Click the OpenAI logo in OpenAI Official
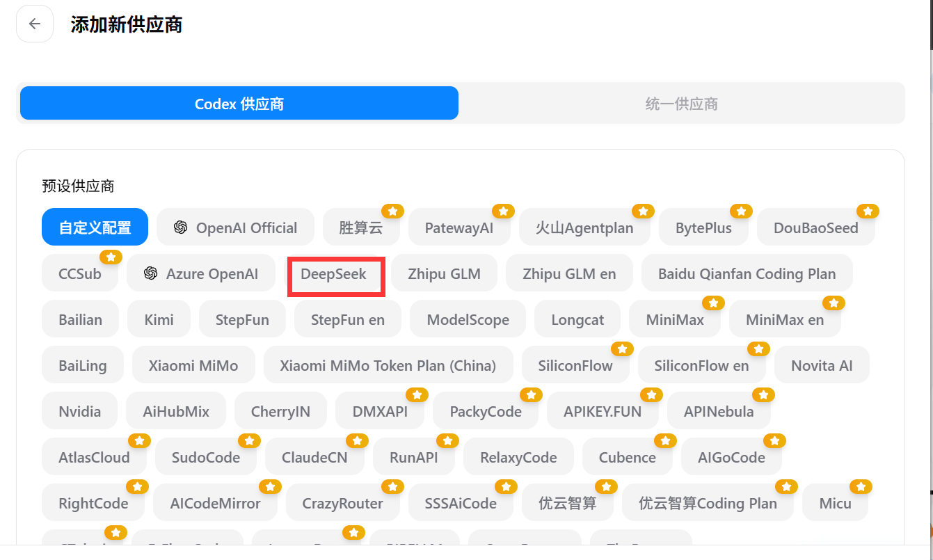 [x=181, y=227]
